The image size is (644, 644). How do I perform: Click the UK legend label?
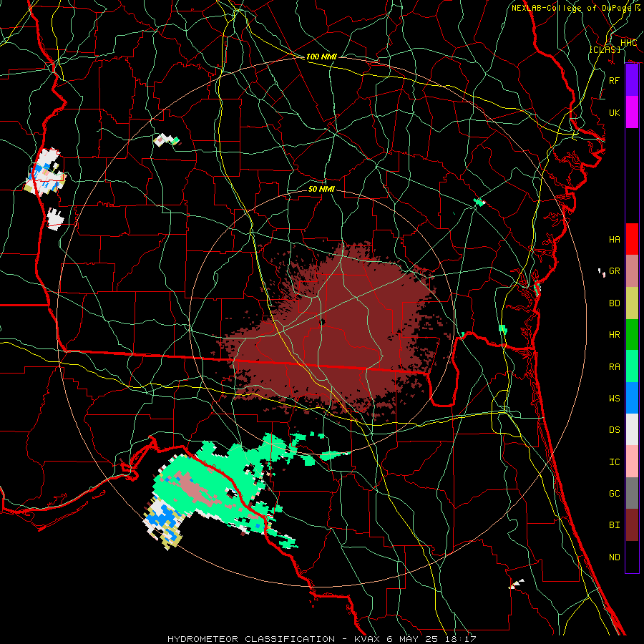614,112
